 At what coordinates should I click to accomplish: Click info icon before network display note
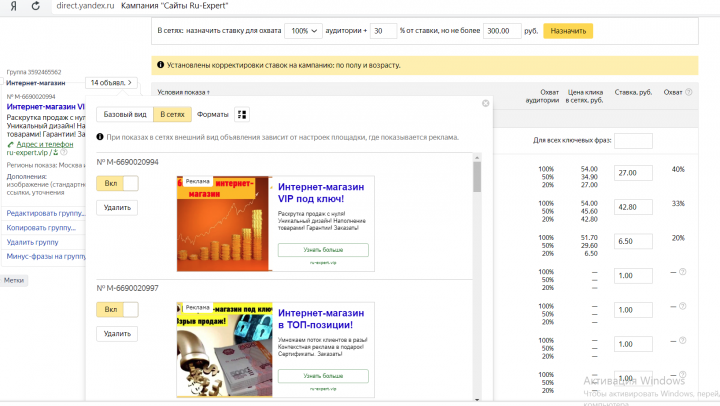pyautogui.click(x=100, y=137)
